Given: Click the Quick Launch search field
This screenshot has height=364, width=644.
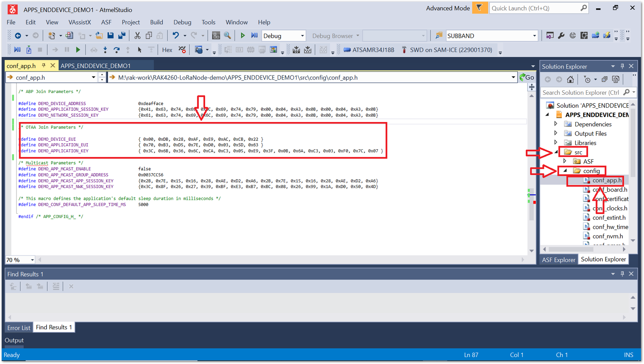Looking at the screenshot, I should pos(539,8).
